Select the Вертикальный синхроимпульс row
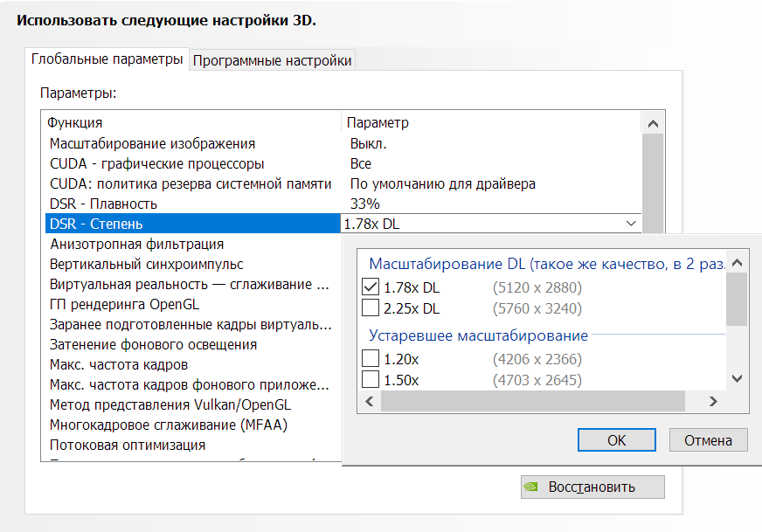Image resolution: width=762 pixels, height=532 pixels. coord(193,264)
